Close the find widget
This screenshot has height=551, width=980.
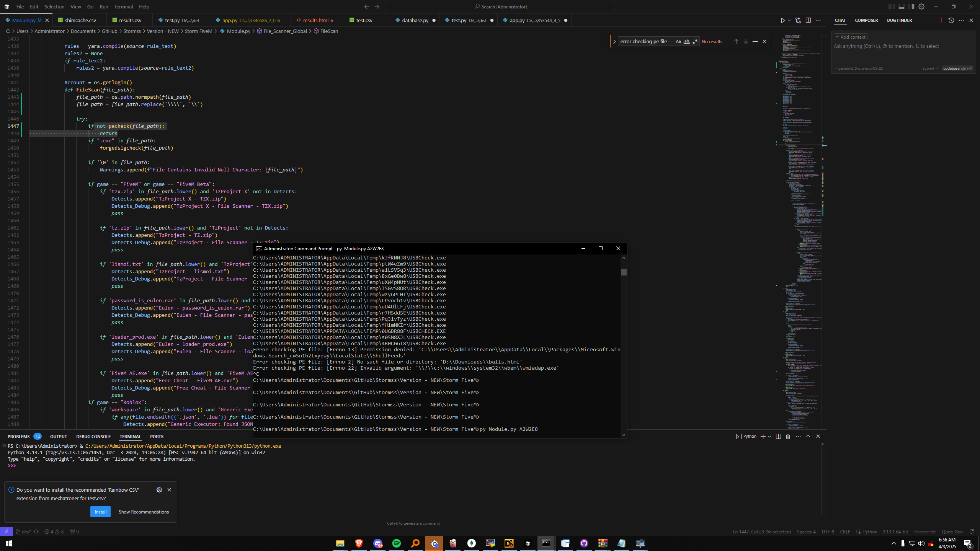tap(764, 41)
